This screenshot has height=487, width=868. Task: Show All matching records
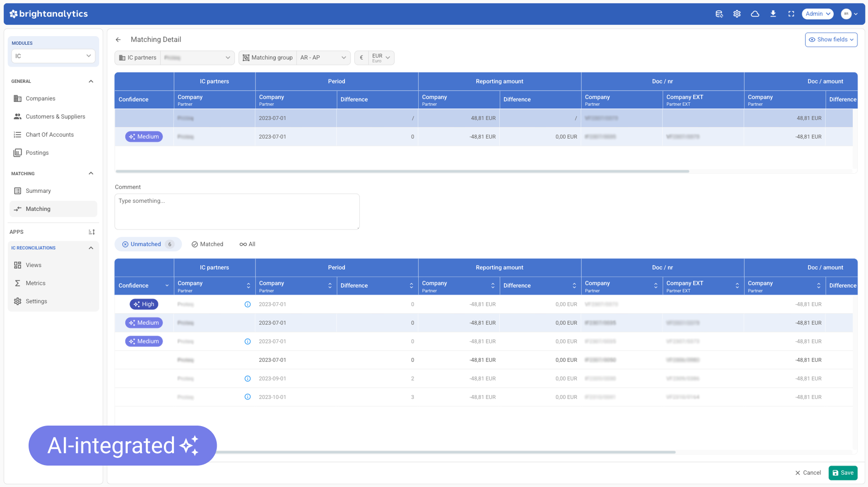pyautogui.click(x=248, y=244)
